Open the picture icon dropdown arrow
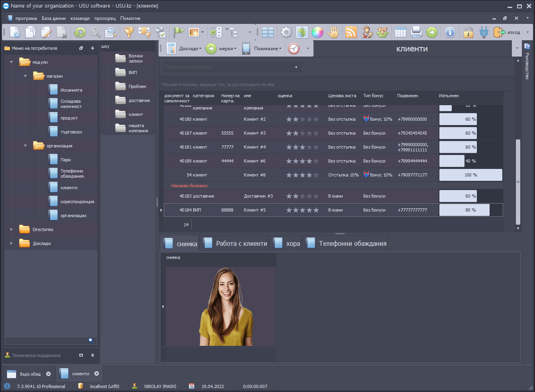This screenshot has height=392, width=535. coord(202,32)
